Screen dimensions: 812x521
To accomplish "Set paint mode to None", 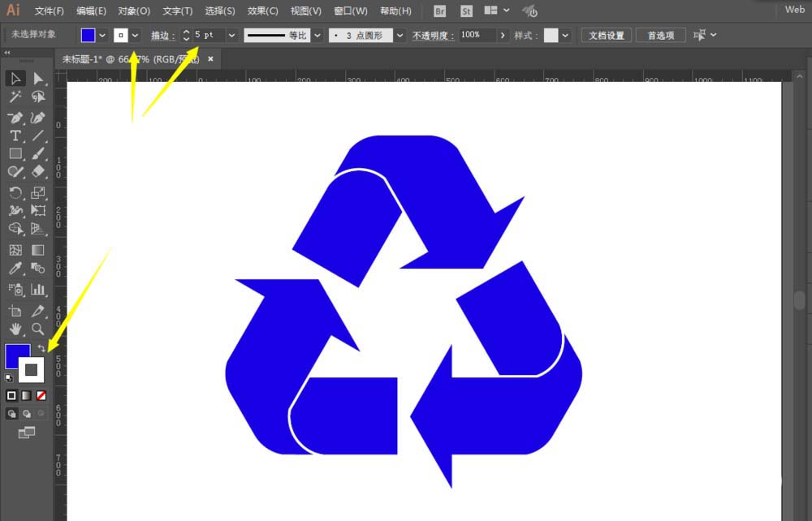I will [x=41, y=396].
